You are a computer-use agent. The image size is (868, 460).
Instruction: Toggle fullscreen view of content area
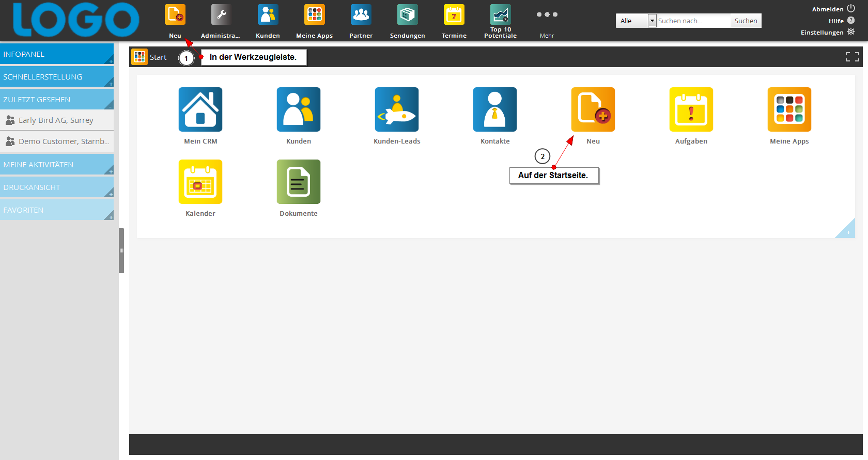coord(852,57)
